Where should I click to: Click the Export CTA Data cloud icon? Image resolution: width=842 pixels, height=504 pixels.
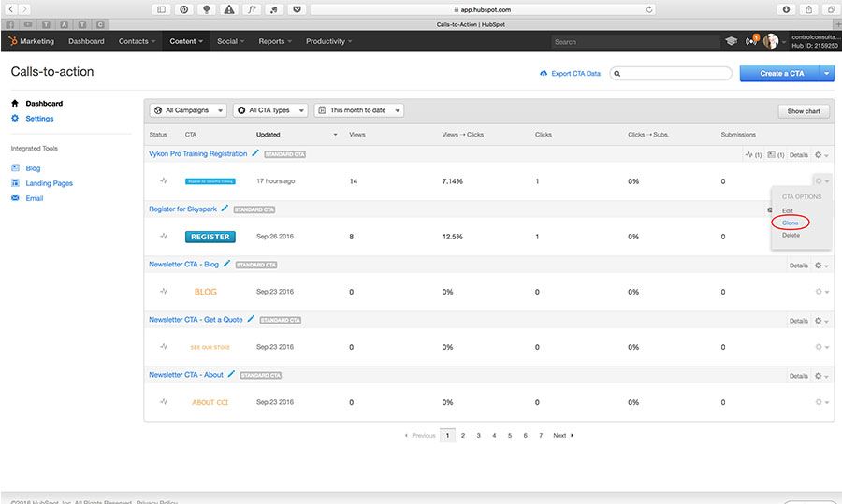[544, 74]
